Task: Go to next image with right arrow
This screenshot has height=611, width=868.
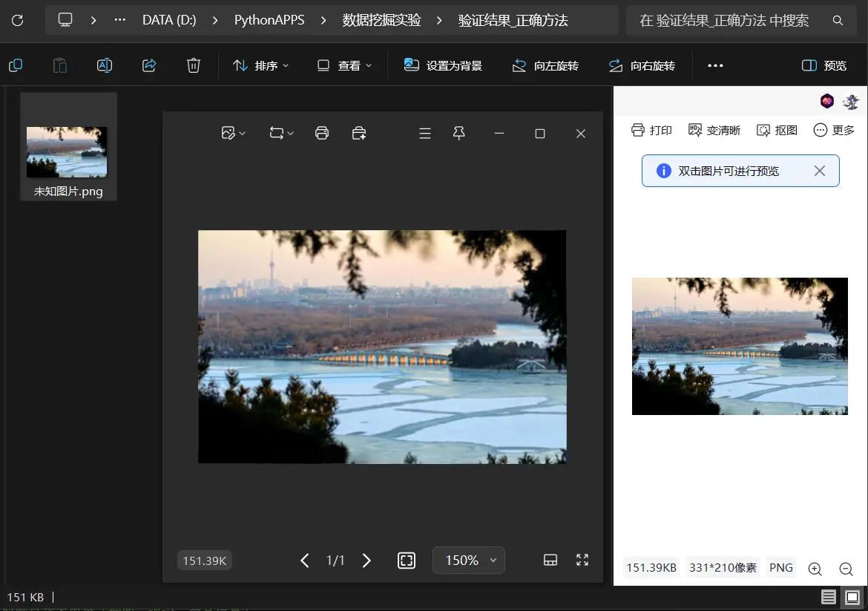Action: 366,561
